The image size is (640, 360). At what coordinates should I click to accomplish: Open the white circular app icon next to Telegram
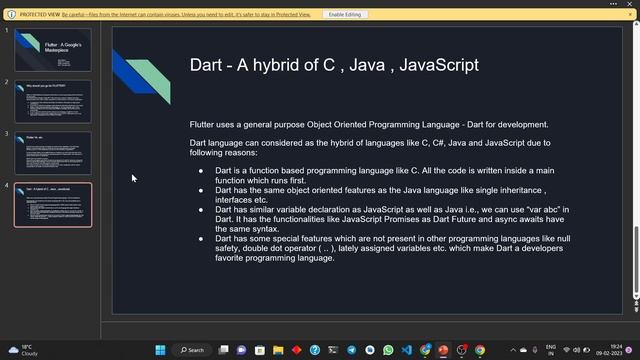[370, 350]
